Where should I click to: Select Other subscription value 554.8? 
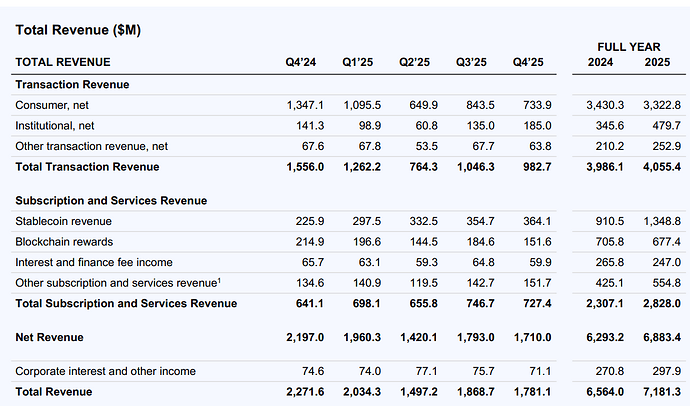tap(666, 283)
